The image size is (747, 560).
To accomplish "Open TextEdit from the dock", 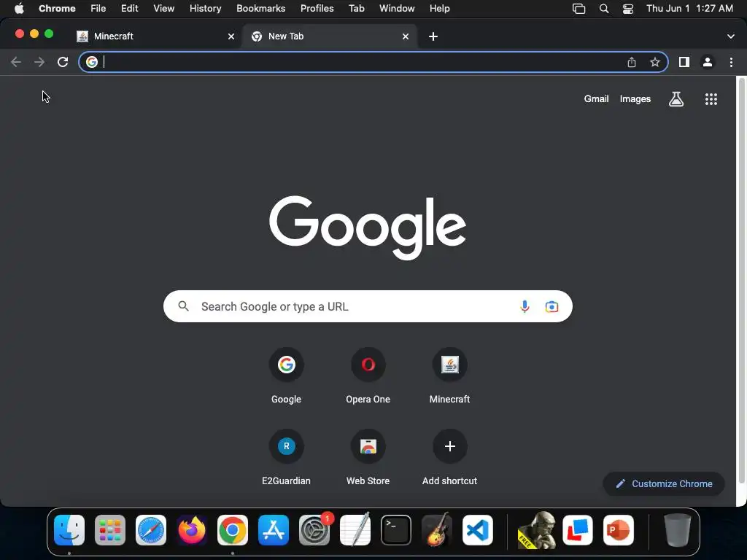I will tap(355, 530).
